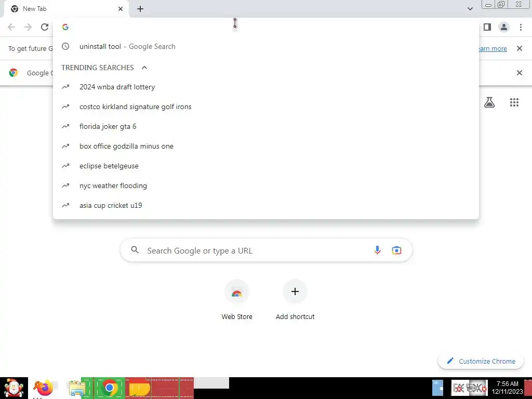Viewport: 532px width, 399px height.
Task: Dismiss the Google Chrome info bar
Action: point(519,73)
